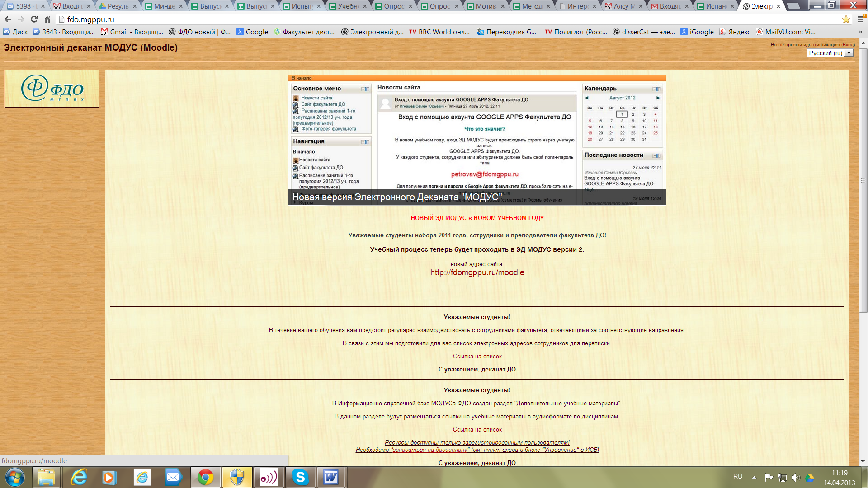Open Skype from the taskbar
This screenshot has width=868, height=488.
[300, 477]
